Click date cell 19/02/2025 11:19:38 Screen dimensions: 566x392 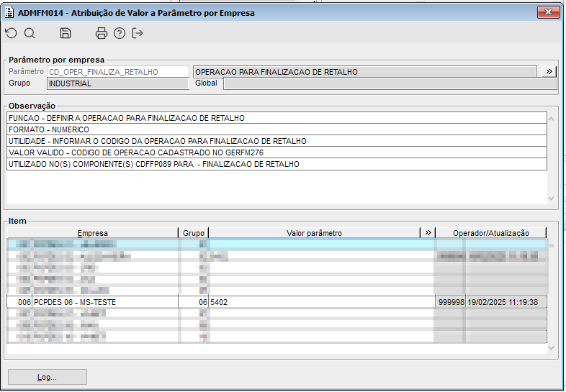(506, 302)
